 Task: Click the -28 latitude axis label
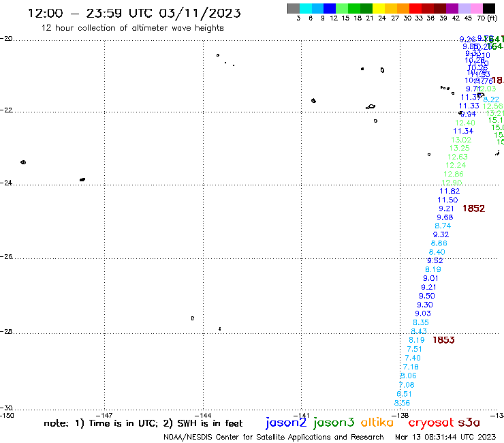(x=6, y=332)
